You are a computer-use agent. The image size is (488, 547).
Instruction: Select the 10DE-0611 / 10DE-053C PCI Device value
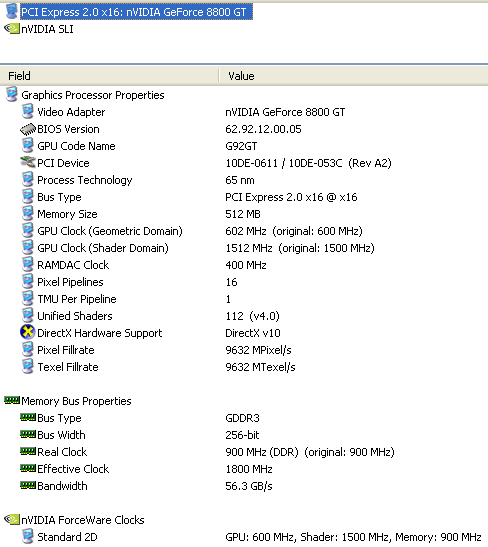(x=308, y=163)
